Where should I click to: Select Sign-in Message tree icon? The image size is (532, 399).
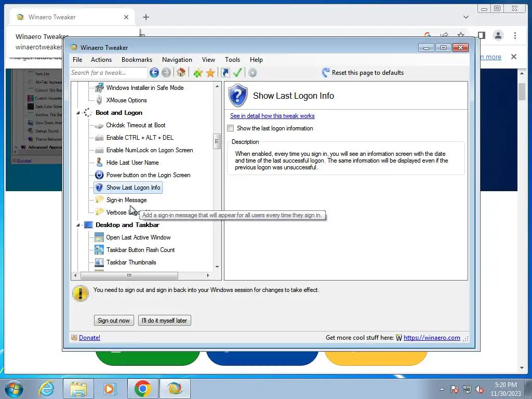point(99,199)
